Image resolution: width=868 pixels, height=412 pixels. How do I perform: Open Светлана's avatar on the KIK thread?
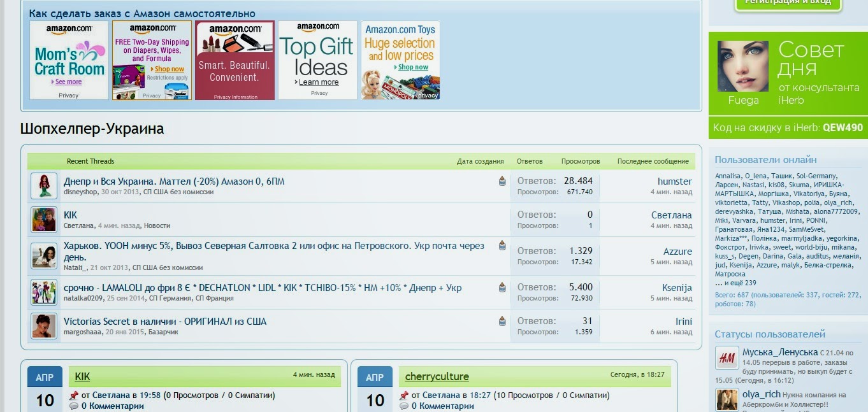coord(44,220)
